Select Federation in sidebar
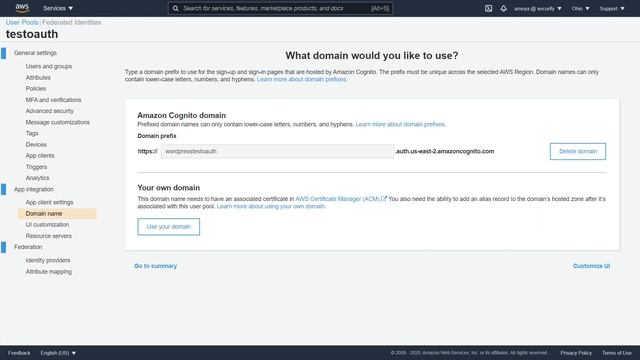 (x=28, y=247)
